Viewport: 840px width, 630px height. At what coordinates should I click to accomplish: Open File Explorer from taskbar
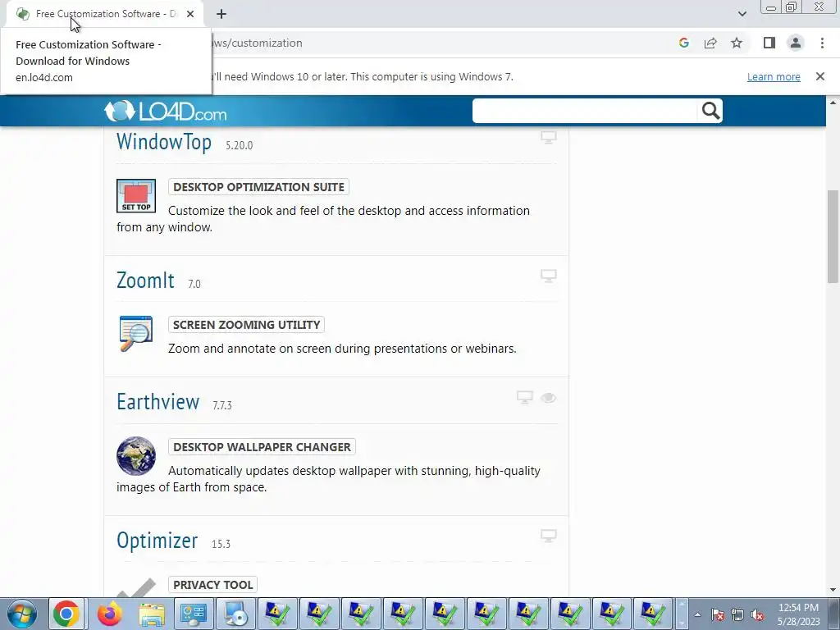coord(152,614)
